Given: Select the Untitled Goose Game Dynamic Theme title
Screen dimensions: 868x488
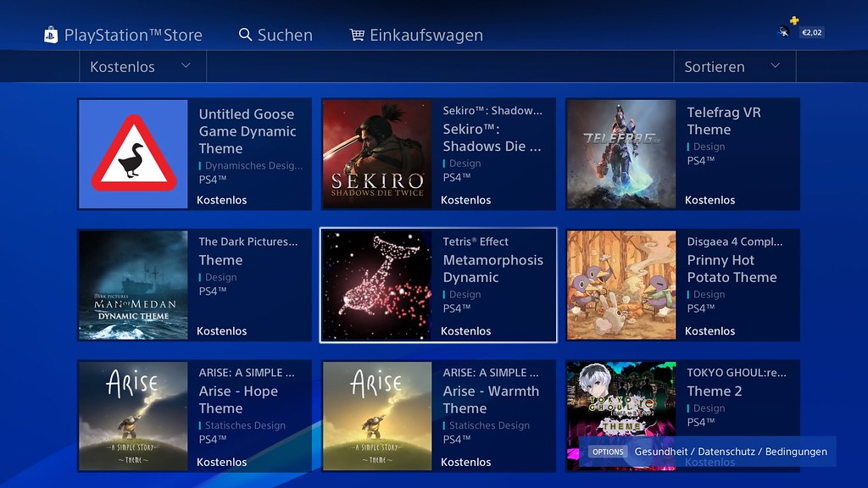Looking at the screenshot, I should tap(248, 131).
